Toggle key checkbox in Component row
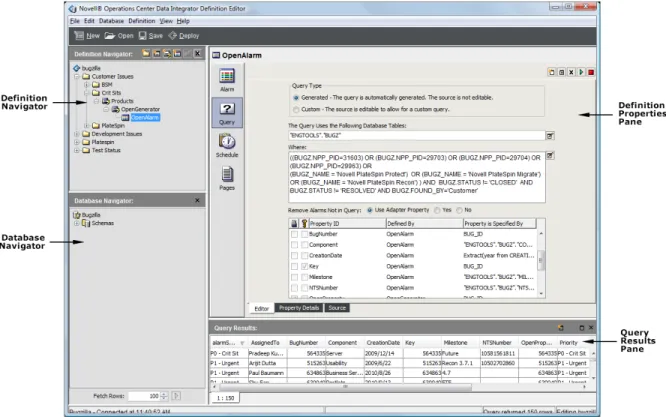The height and width of the screenshot is (417, 666). click(305, 245)
